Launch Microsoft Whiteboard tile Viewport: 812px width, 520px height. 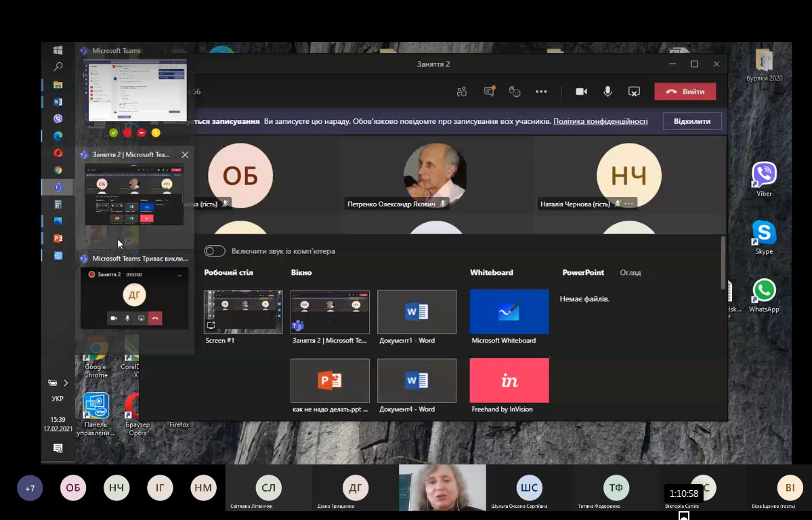coord(509,311)
